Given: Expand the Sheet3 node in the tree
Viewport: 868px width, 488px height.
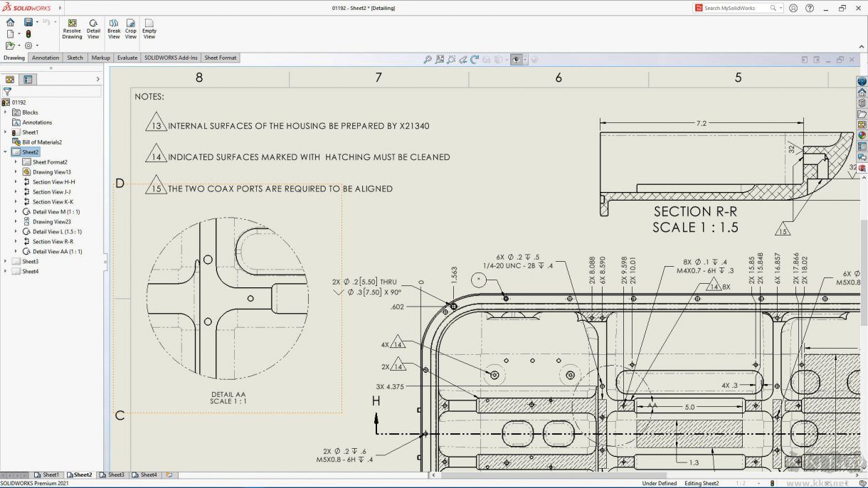Looking at the screenshot, I should (x=6, y=261).
